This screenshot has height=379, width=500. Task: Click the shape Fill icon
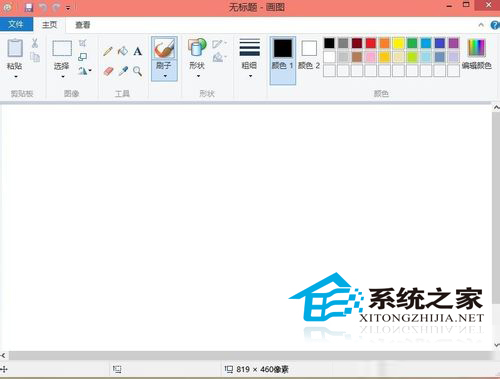coord(218,57)
